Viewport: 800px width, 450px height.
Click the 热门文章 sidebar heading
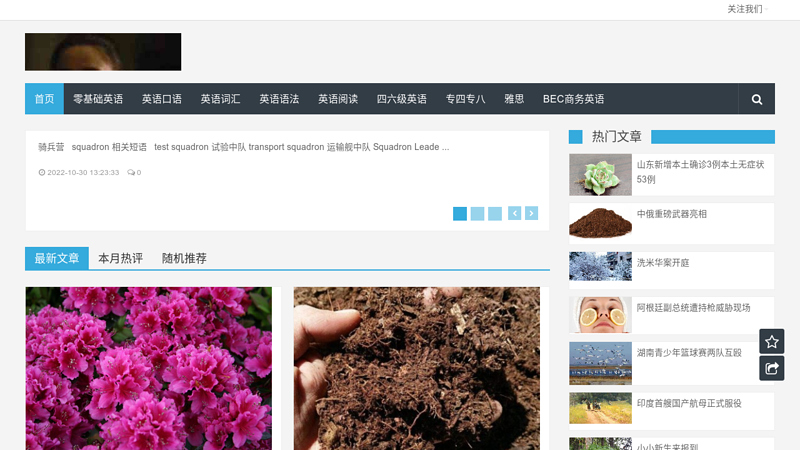pyautogui.click(x=616, y=137)
